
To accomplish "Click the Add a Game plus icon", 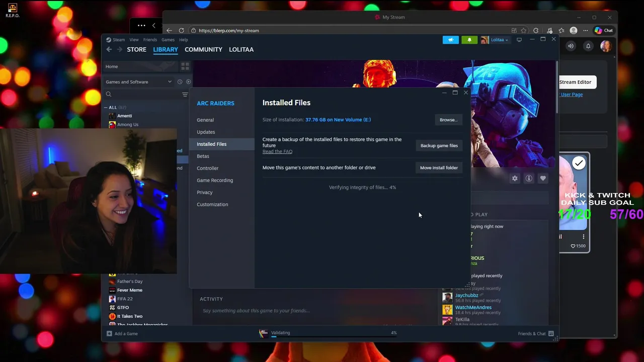I will point(109,334).
